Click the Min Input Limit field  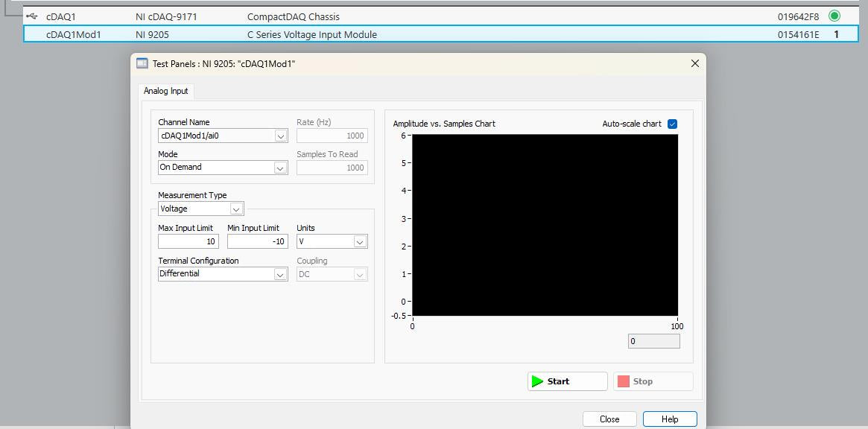point(258,241)
